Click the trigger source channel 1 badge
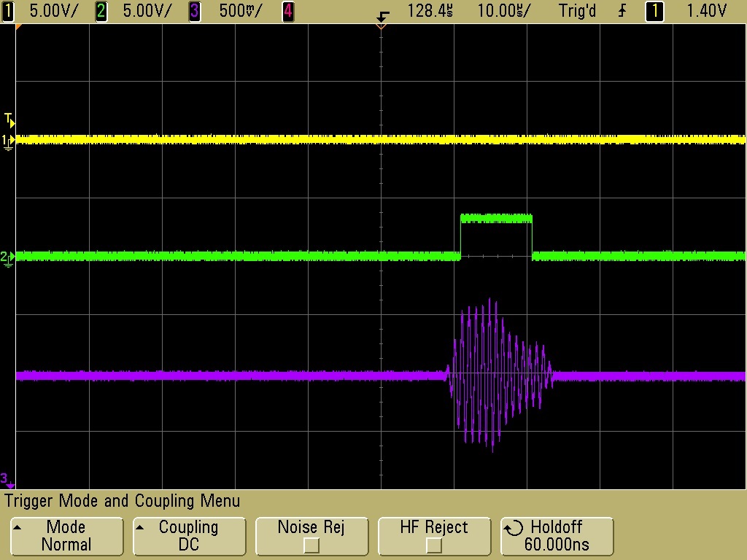 pos(654,11)
